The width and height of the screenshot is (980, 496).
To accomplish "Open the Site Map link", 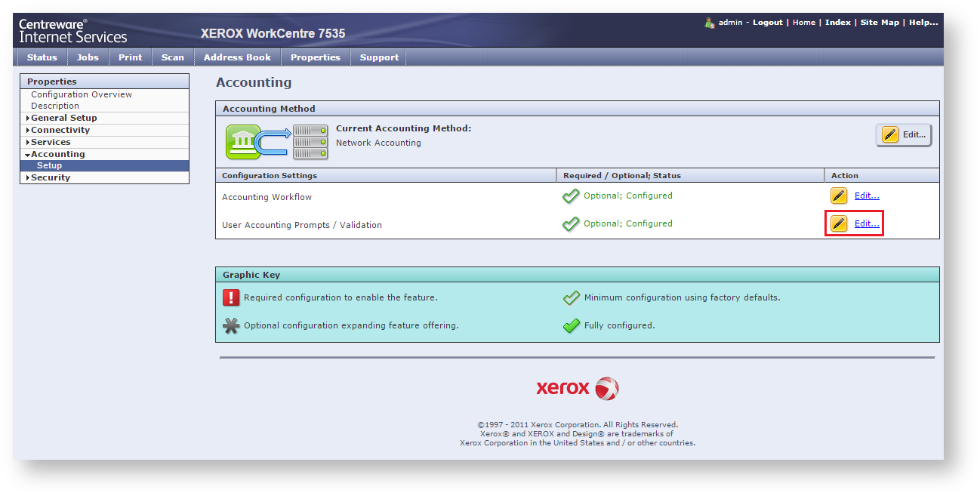I will click(x=880, y=23).
